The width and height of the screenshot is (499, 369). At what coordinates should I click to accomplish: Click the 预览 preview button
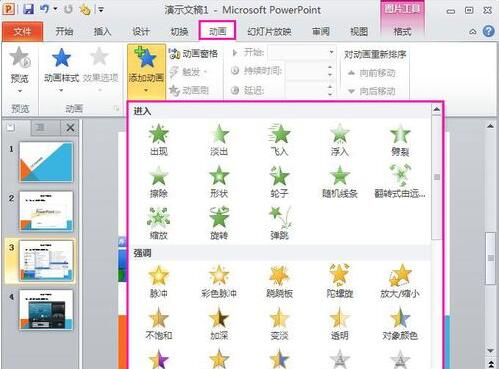click(19, 65)
